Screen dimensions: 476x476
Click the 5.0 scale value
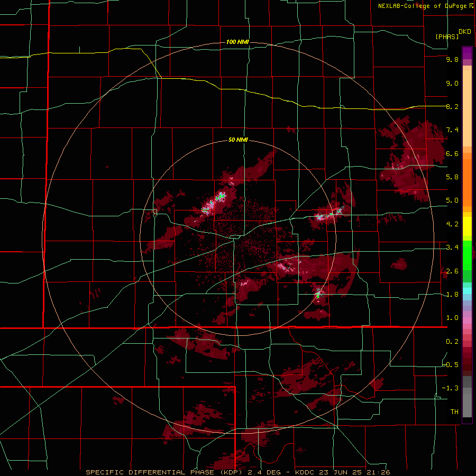coord(452,200)
